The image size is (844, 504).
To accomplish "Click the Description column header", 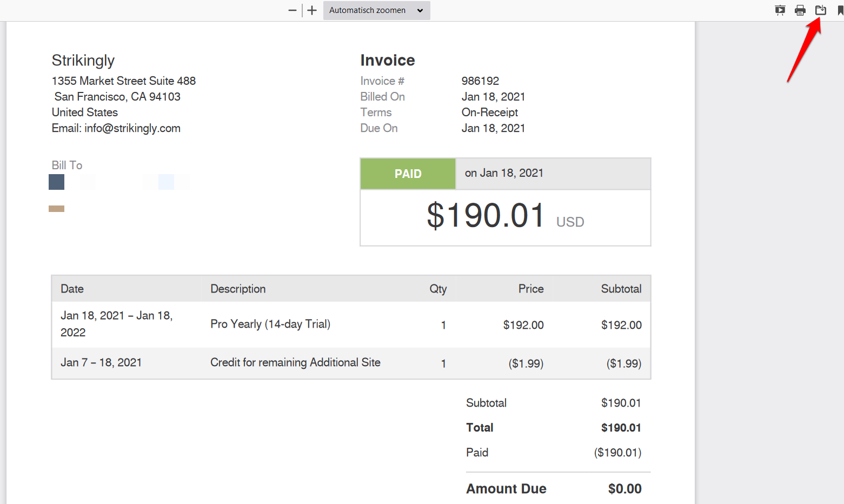I will point(238,289).
